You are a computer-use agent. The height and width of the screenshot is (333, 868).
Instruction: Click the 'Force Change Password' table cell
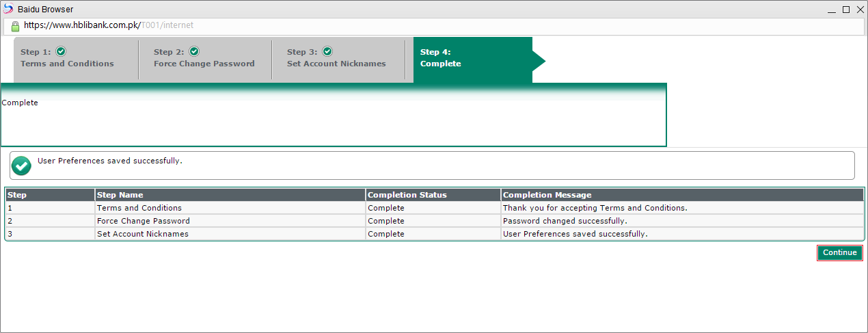pyautogui.click(x=230, y=221)
